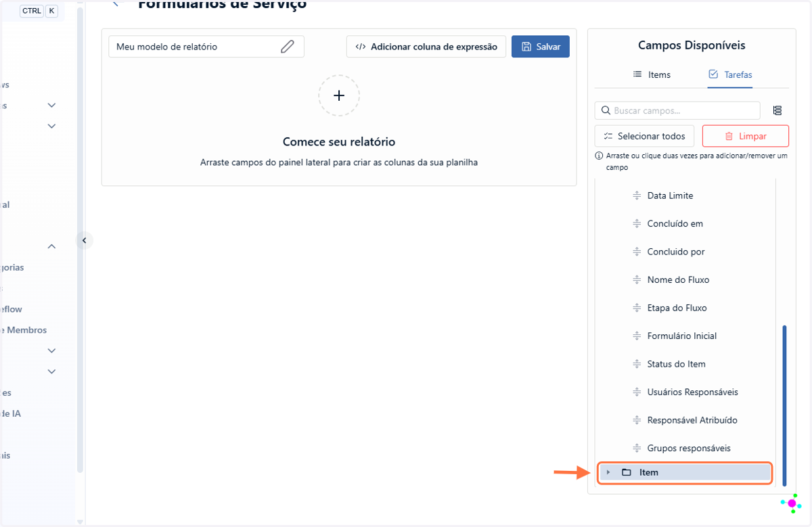
Task: Select the 'Concluído em' field label
Action: (675, 224)
